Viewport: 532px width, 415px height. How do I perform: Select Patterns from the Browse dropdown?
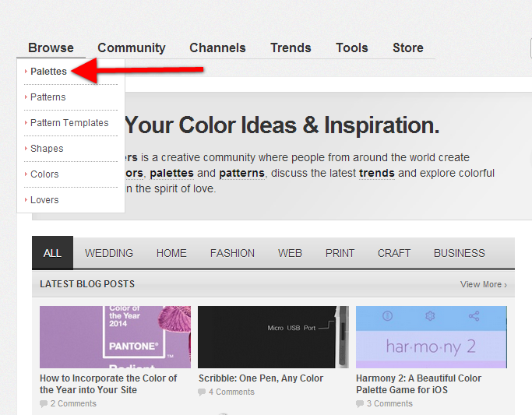(48, 97)
